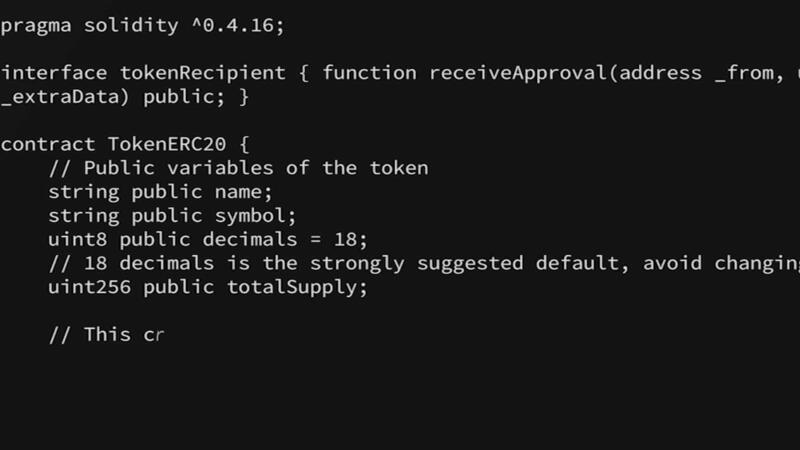Click the symbol variable name
This screenshot has width=800, height=450.
pyautogui.click(x=249, y=216)
